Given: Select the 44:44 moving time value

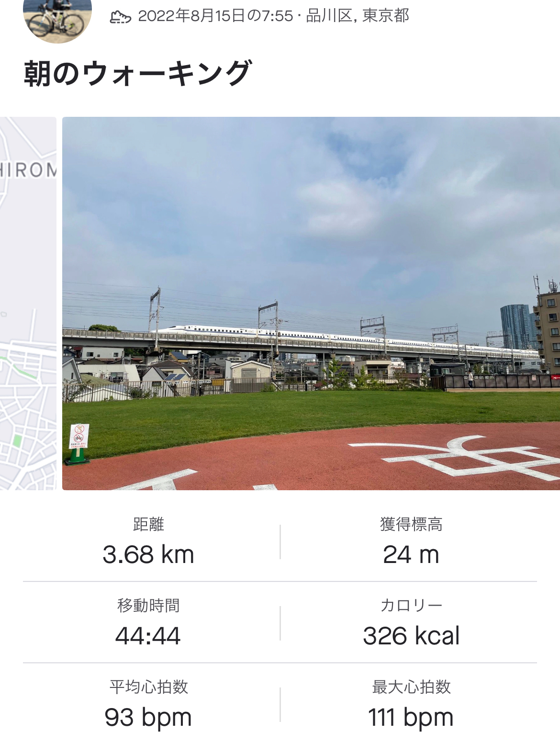Looking at the screenshot, I should point(148,636).
